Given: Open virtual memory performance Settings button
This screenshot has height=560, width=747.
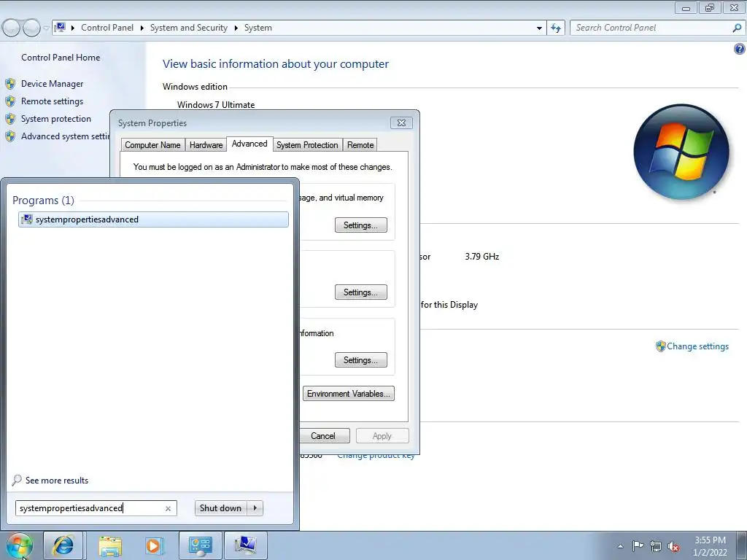Looking at the screenshot, I should pos(360,225).
